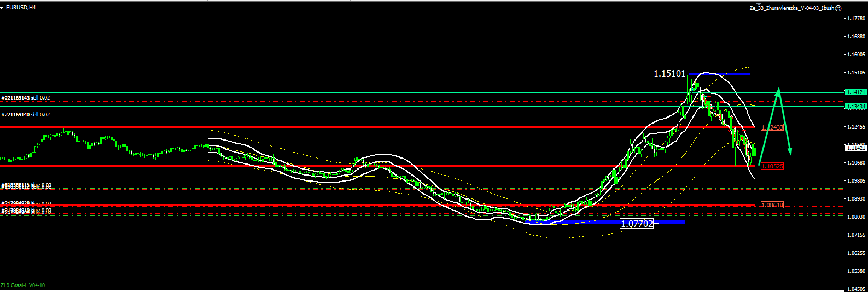Click the EURUSD,H4 chart symbol title
Screen dimensions: 868x292
coord(21,8)
